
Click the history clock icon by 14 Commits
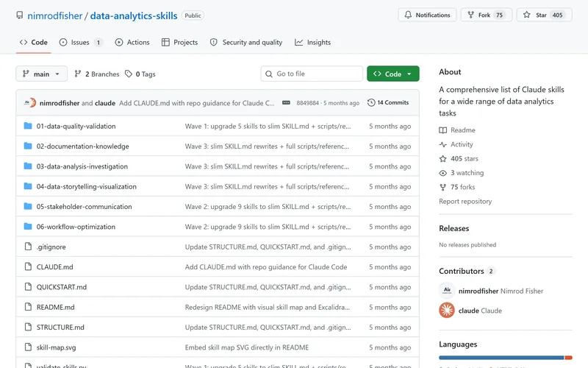click(x=371, y=102)
